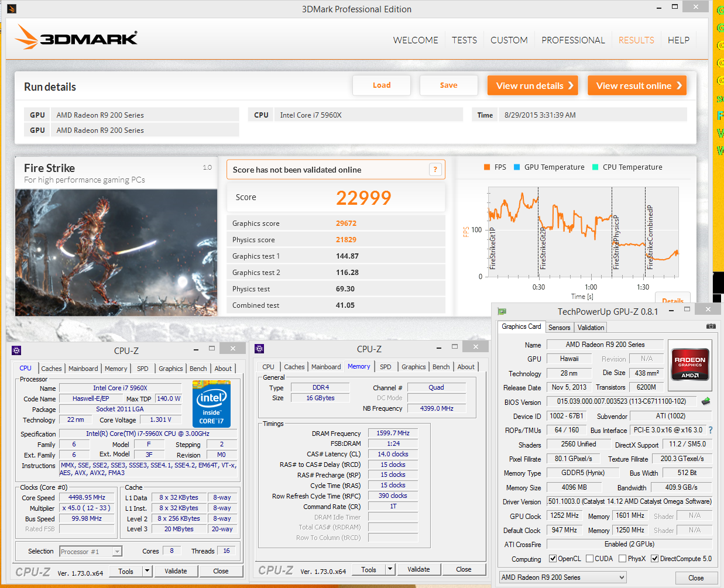The height and width of the screenshot is (588, 724).
Task: Open the TESTS menu in 3DMark
Action: (x=464, y=40)
